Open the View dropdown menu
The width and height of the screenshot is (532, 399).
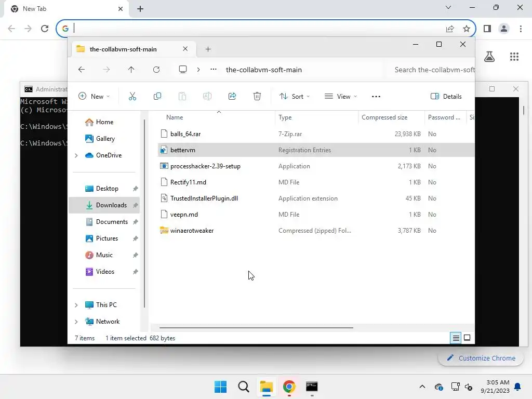click(x=341, y=96)
